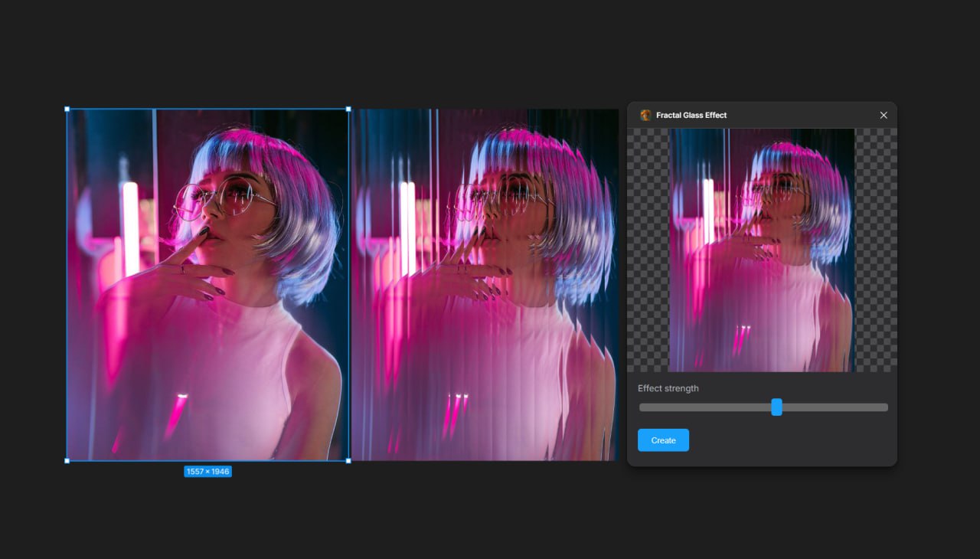This screenshot has width=980, height=559.
Task: Select the glass-distorted image on canvas
Action: [x=485, y=285]
